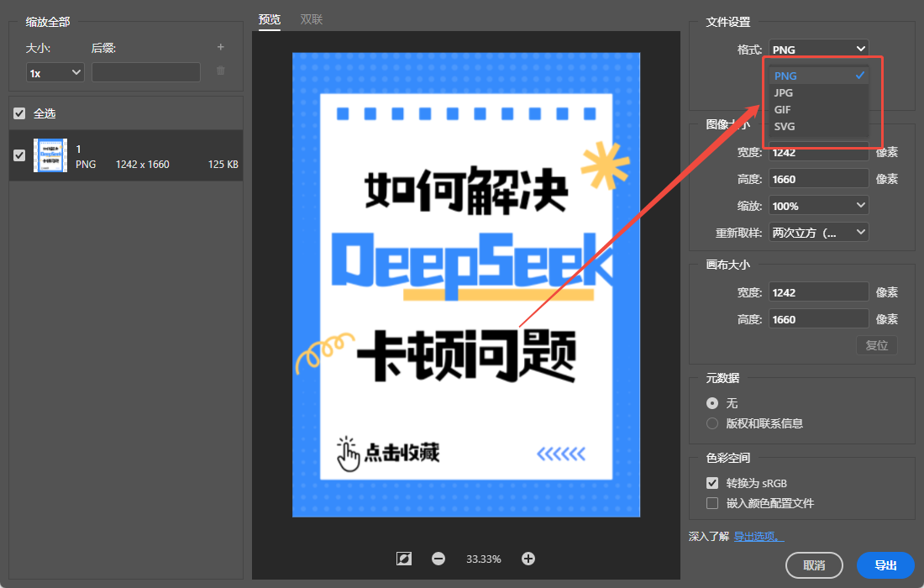Add a new scale size with plus icon
Viewport: 924px width, 588px height.
[220, 47]
